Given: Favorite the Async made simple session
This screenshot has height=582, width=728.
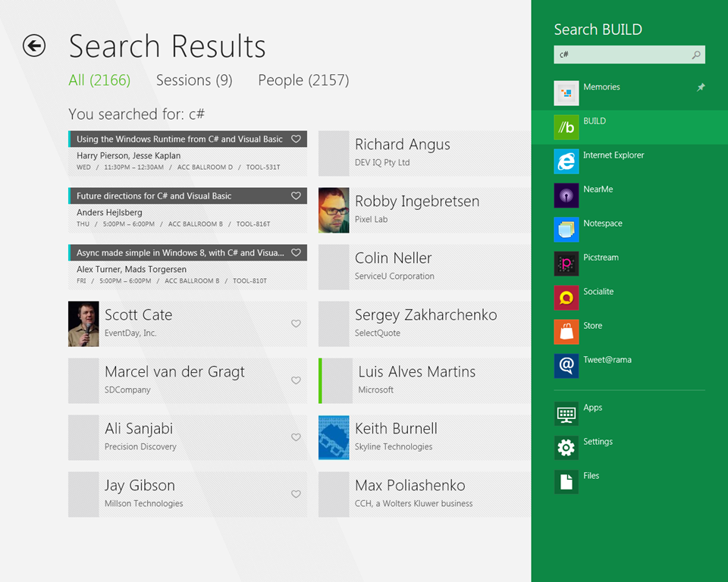Looking at the screenshot, I should click(x=296, y=252).
